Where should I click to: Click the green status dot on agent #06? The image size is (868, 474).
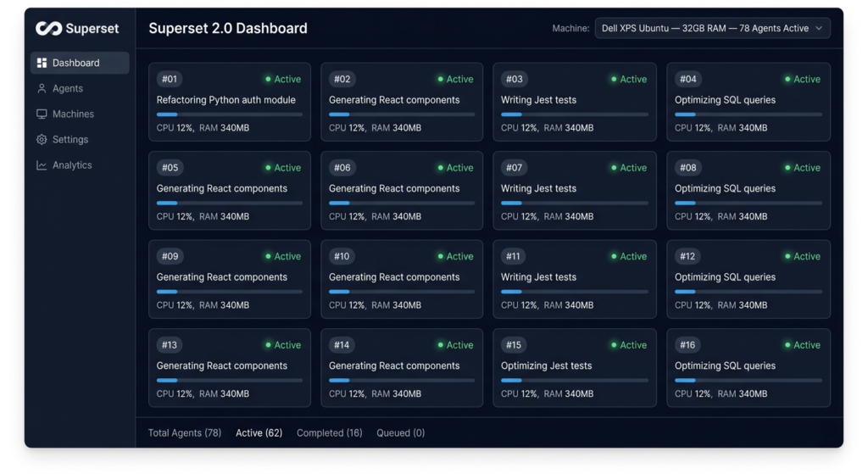[441, 168]
